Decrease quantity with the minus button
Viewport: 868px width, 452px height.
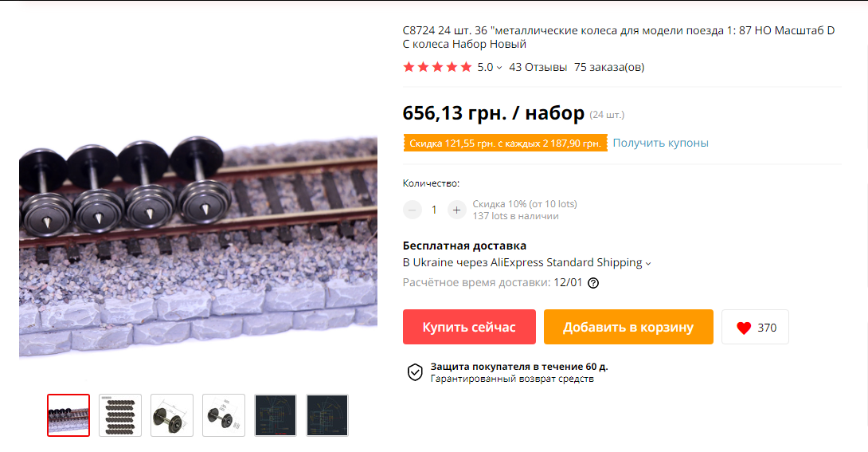tap(412, 210)
